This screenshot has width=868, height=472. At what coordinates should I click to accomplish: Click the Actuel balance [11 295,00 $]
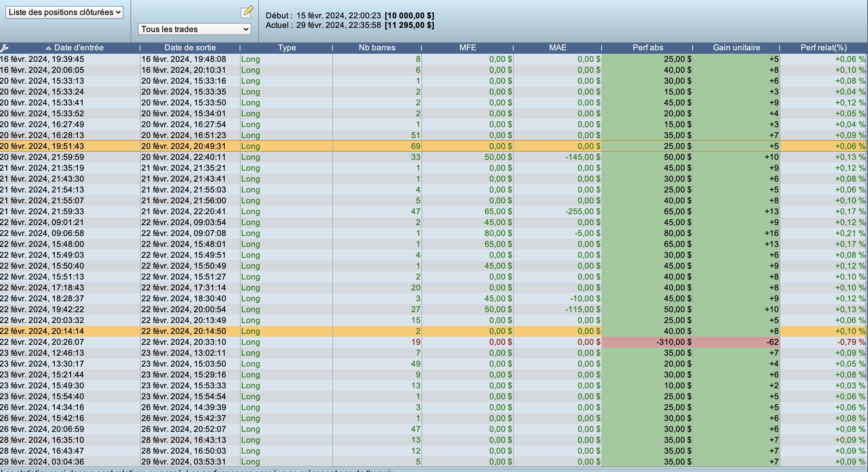(x=409, y=25)
